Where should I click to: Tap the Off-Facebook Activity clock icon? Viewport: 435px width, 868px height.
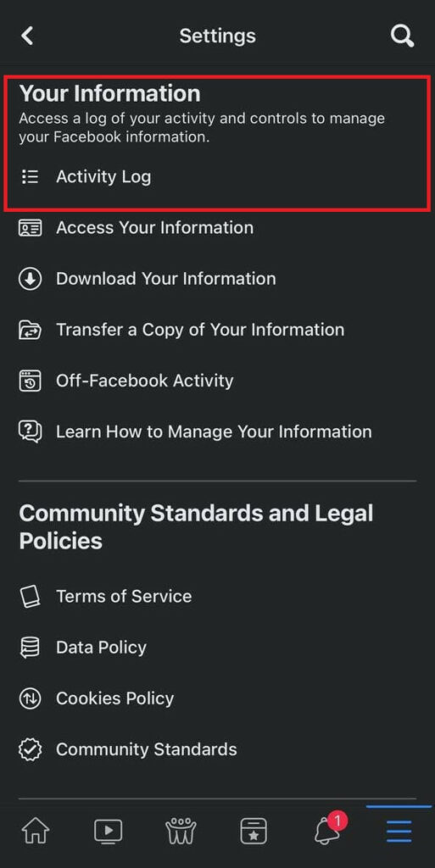point(30,381)
